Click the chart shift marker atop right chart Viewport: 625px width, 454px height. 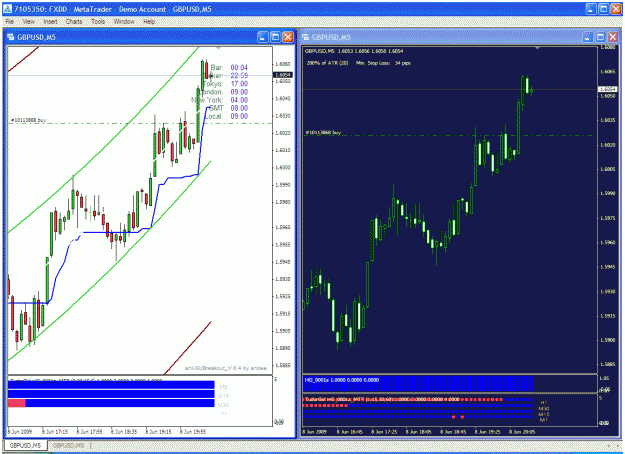tap(537, 48)
